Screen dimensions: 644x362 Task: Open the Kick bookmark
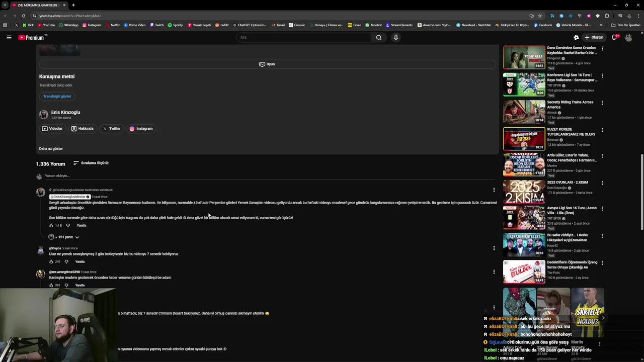pyautogui.click(x=28, y=25)
